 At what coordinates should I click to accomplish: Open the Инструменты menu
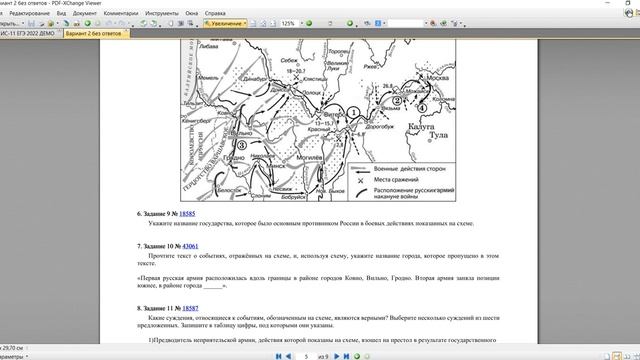coord(162,13)
